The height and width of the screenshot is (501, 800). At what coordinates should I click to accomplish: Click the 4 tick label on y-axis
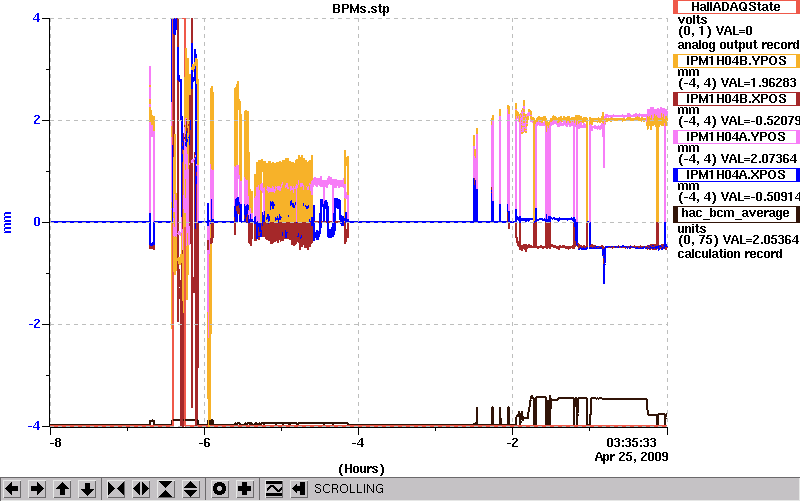pyautogui.click(x=36, y=18)
